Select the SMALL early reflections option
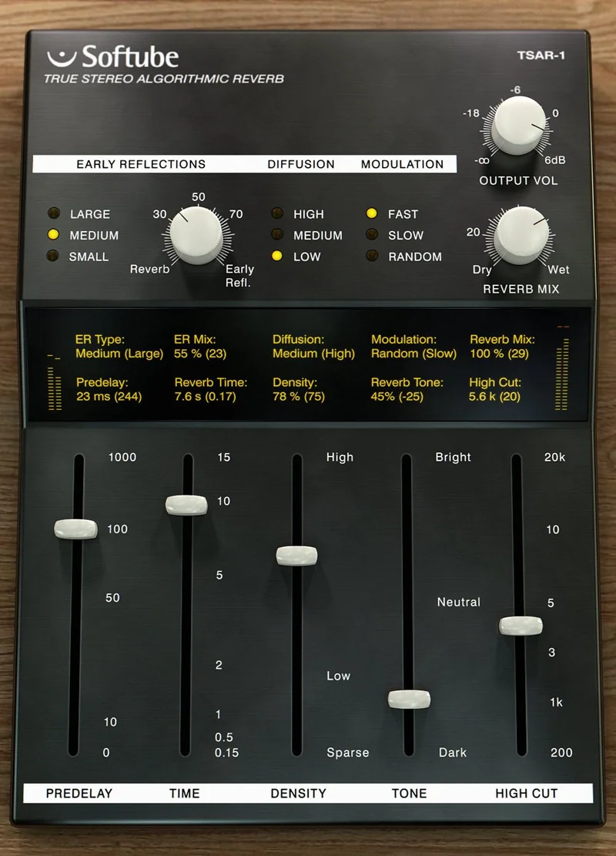Viewport: 616px width, 856px height. click(53, 256)
